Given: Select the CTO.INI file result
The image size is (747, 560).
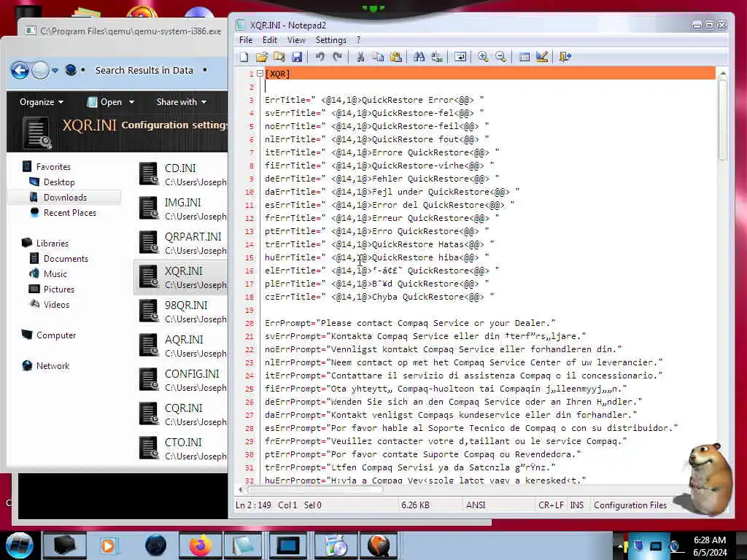Looking at the screenshot, I should coord(182,448).
